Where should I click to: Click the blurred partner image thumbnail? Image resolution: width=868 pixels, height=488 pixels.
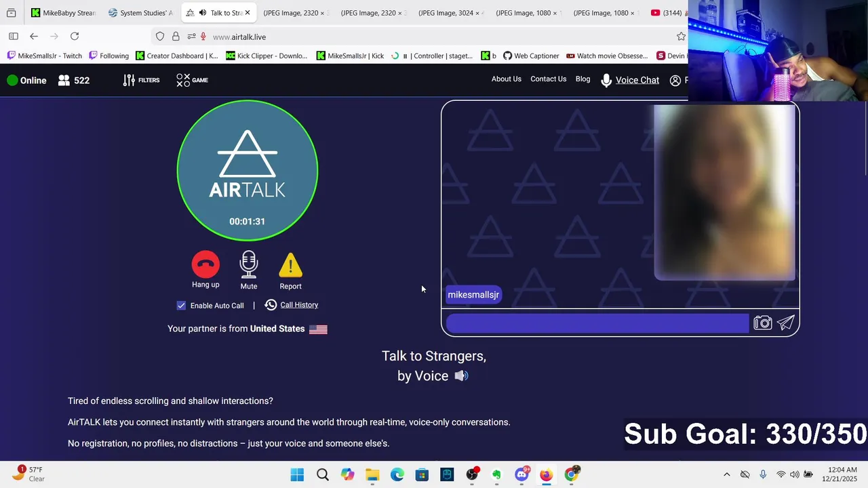[x=724, y=192]
